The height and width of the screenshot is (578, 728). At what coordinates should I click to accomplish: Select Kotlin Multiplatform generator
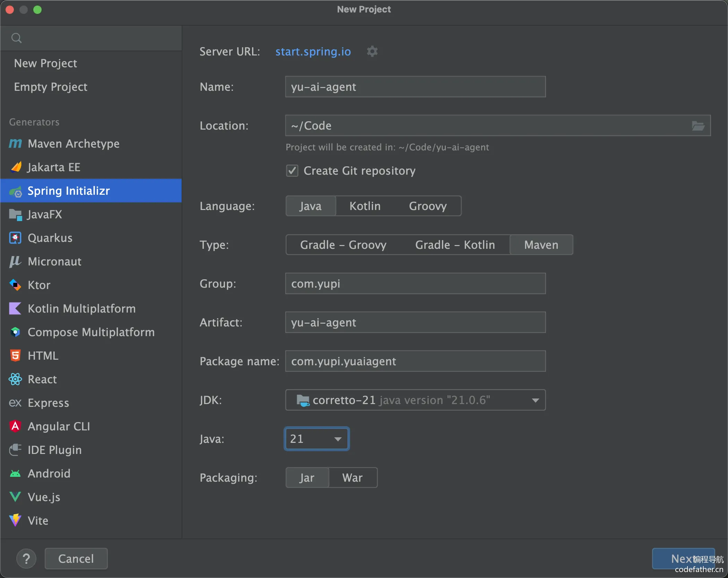[91, 309]
